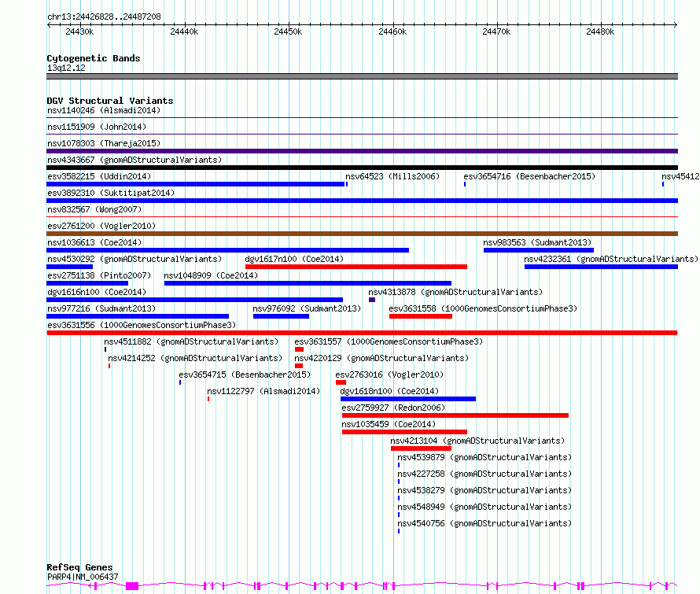Click the red dgv1617n100 variant bar
Image resolution: width=700 pixels, height=594 pixels.
pyautogui.click(x=356, y=267)
